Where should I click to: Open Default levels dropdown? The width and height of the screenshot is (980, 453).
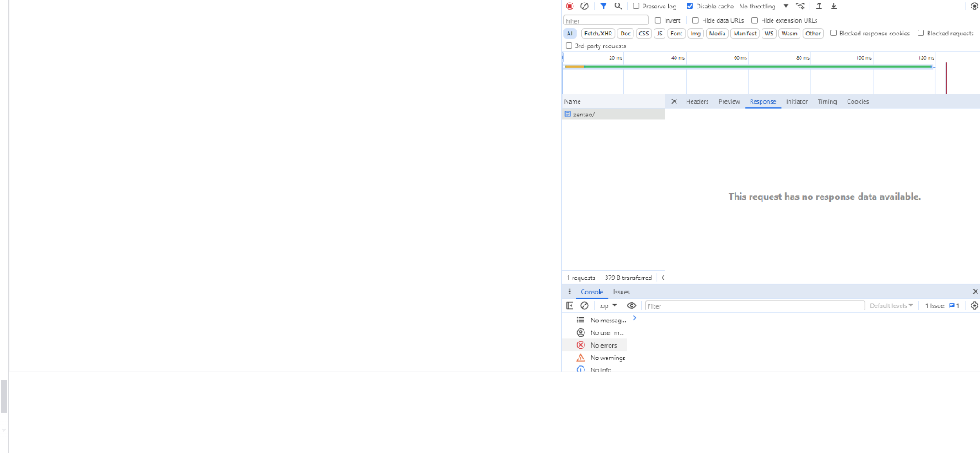[891, 306]
